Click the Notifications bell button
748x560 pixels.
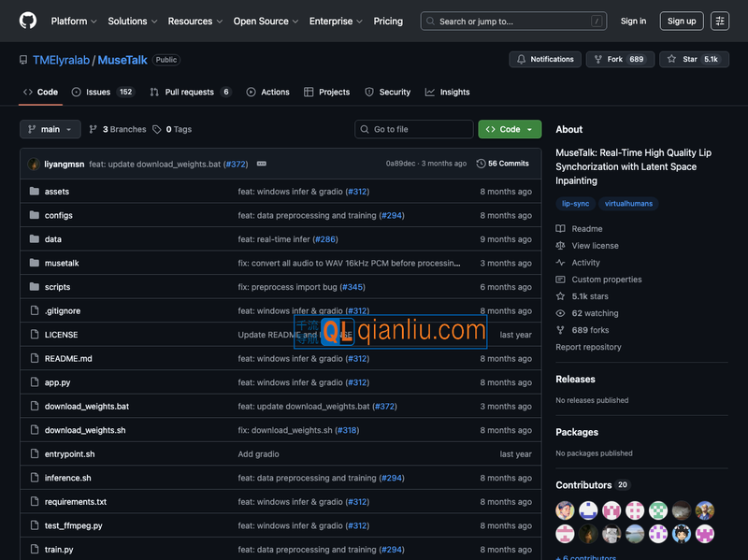click(545, 59)
